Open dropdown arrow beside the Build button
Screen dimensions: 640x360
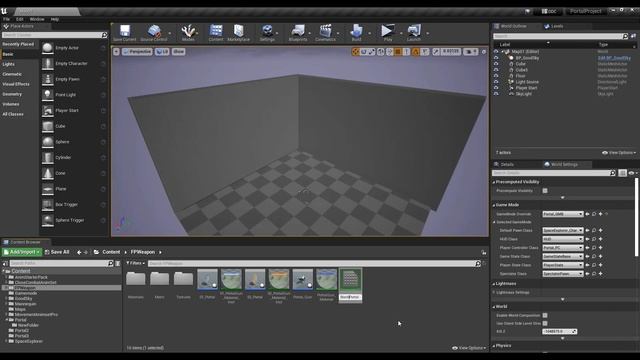coord(369,33)
